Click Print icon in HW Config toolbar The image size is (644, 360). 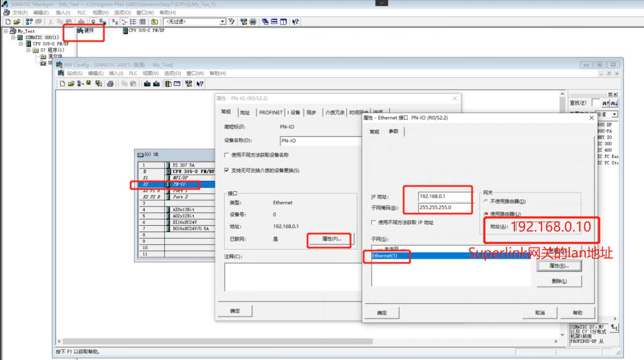[x=111, y=83]
